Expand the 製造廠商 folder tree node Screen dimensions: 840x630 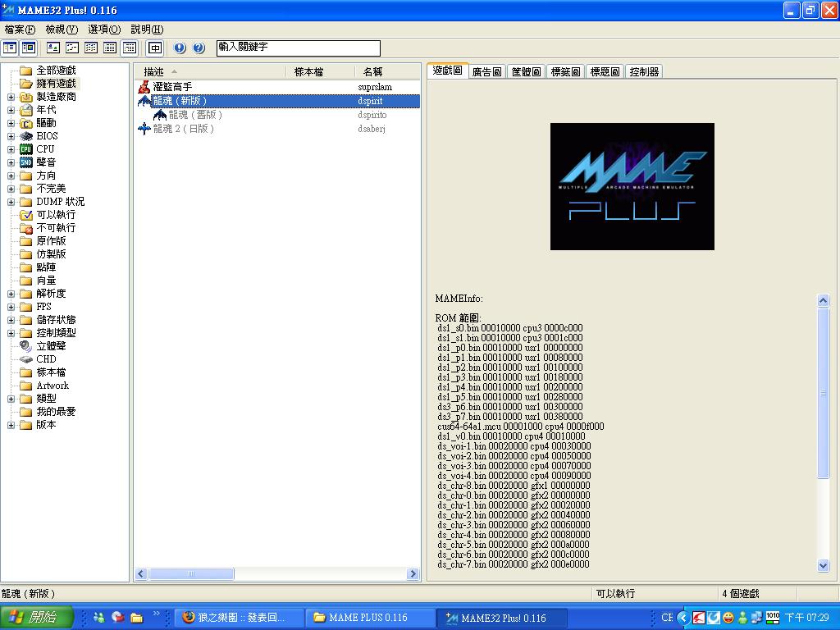coord(11,97)
